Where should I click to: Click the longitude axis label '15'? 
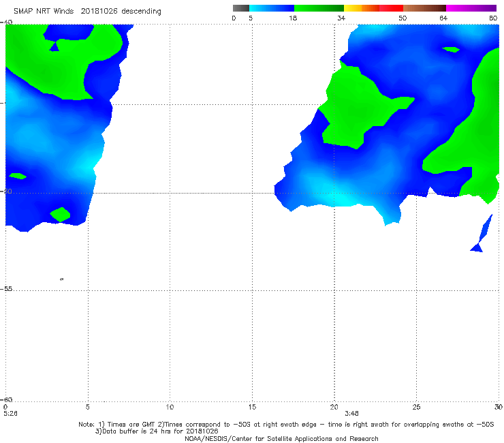252,408
